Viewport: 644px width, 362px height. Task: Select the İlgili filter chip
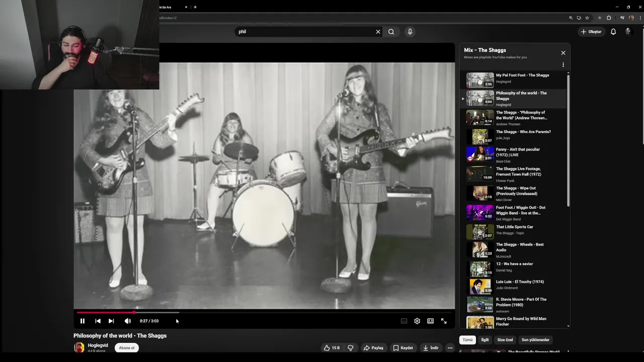coord(485,340)
